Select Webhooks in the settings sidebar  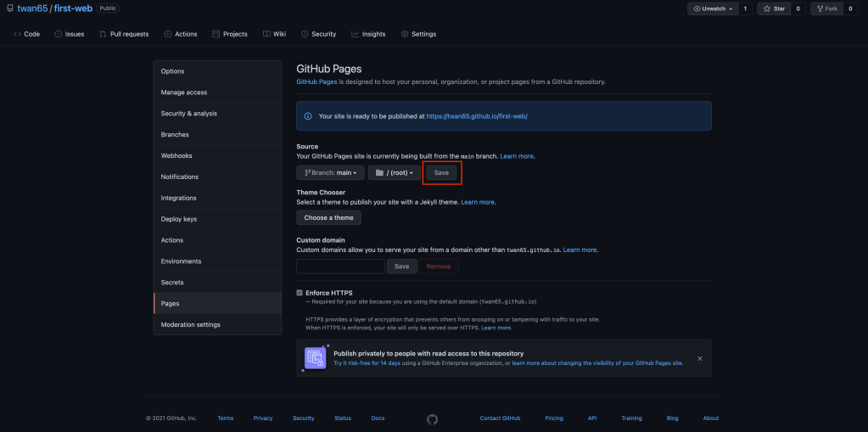(176, 155)
